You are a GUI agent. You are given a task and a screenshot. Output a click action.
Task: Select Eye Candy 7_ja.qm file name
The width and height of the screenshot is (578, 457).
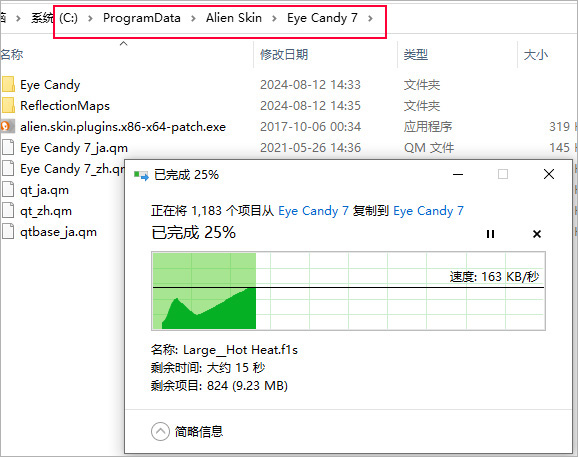click(x=74, y=148)
